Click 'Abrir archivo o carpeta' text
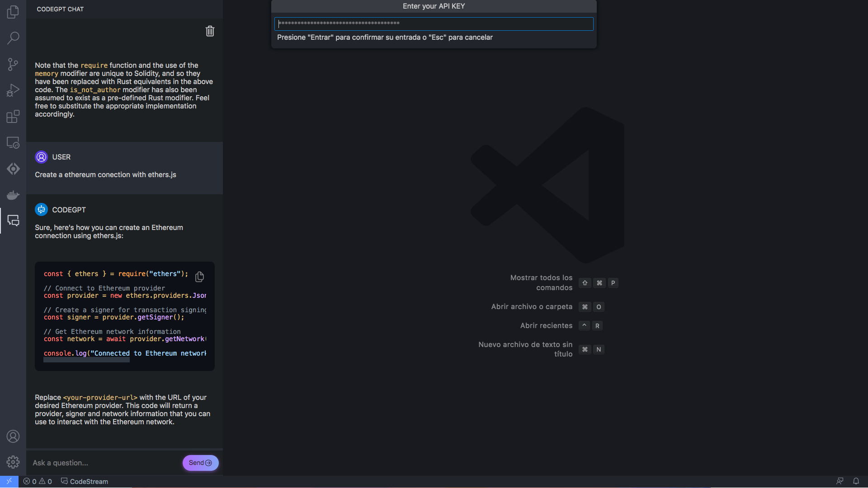 (x=532, y=307)
